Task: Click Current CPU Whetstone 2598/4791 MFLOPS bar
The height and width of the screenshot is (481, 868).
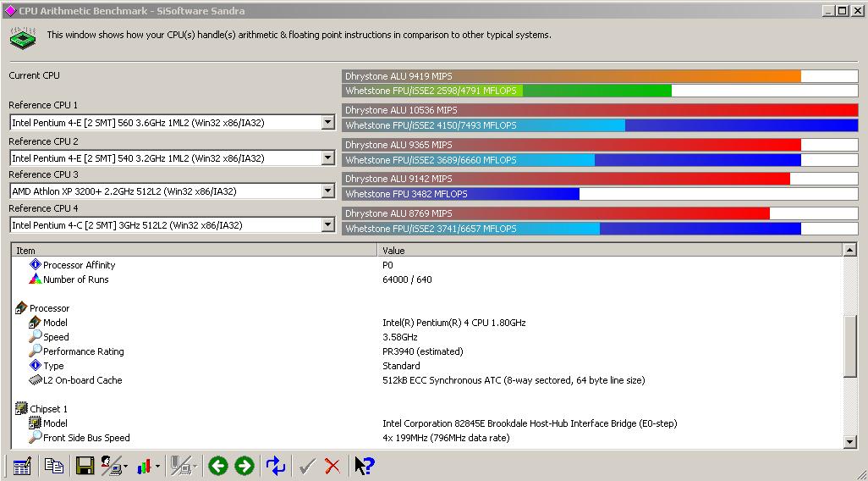Action: coord(600,91)
